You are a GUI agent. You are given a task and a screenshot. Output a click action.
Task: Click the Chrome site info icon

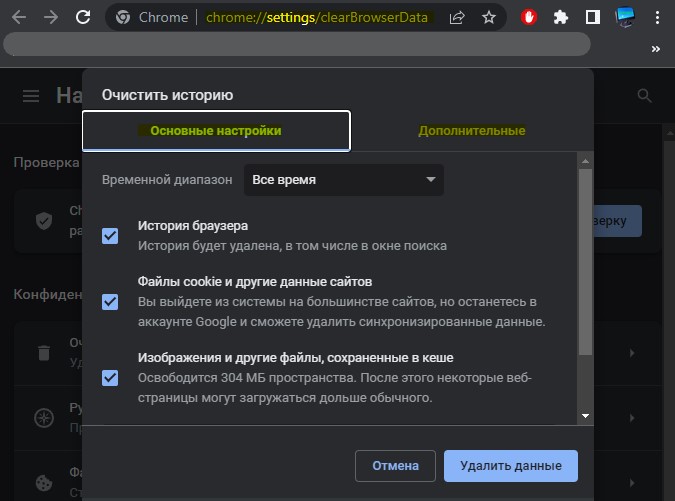click(123, 18)
